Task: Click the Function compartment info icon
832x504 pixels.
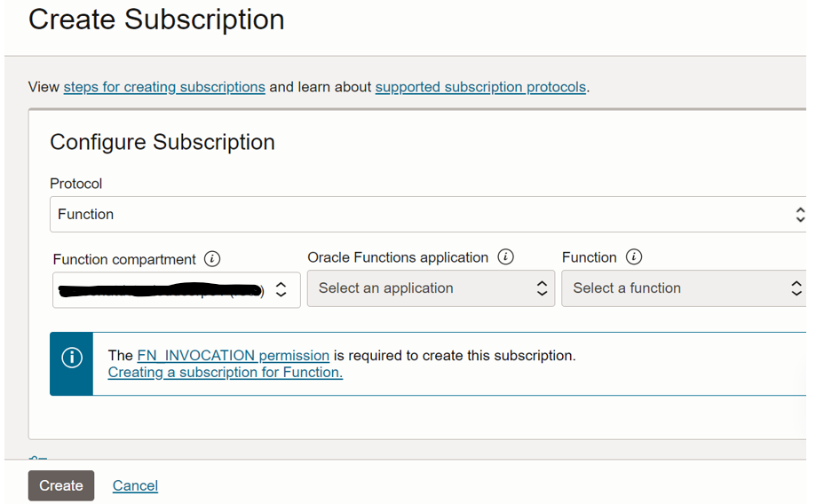Action: pyautogui.click(x=211, y=259)
